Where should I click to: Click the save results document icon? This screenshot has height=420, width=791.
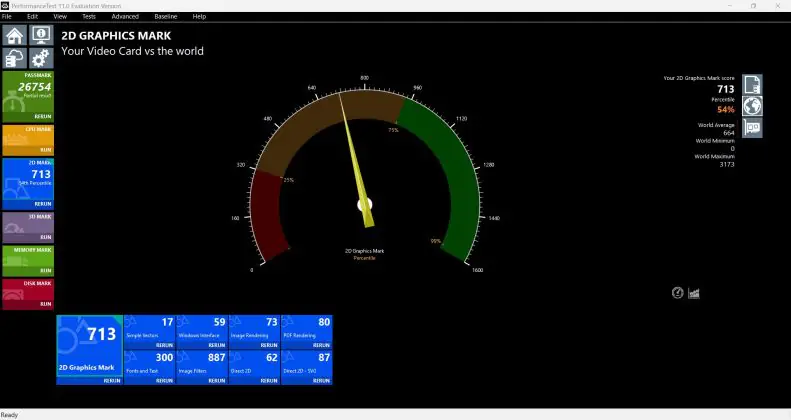click(752, 85)
